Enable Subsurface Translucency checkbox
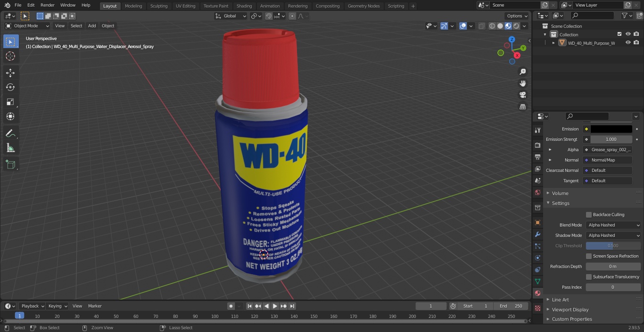The image size is (644, 332). click(x=589, y=277)
